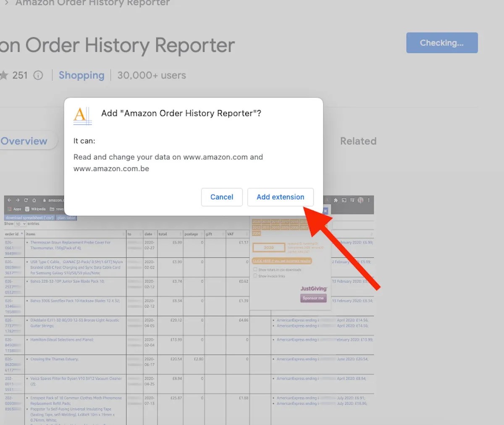Sort by the total column header

[x=170, y=234]
